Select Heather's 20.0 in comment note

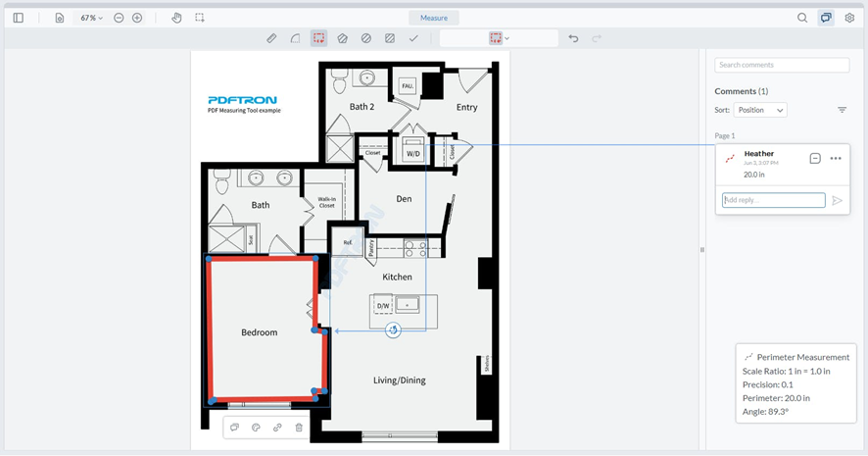pyautogui.click(x=782, y=164)
